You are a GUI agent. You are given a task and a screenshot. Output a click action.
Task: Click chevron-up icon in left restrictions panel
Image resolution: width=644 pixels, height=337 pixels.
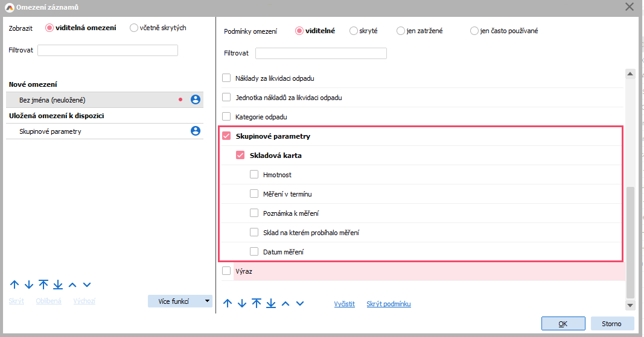72,285
